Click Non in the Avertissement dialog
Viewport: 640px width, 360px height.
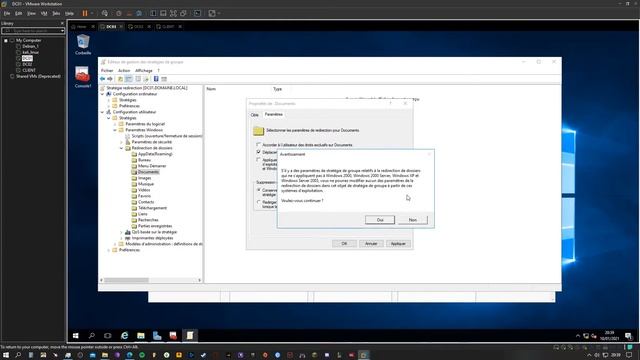[413, 220]
